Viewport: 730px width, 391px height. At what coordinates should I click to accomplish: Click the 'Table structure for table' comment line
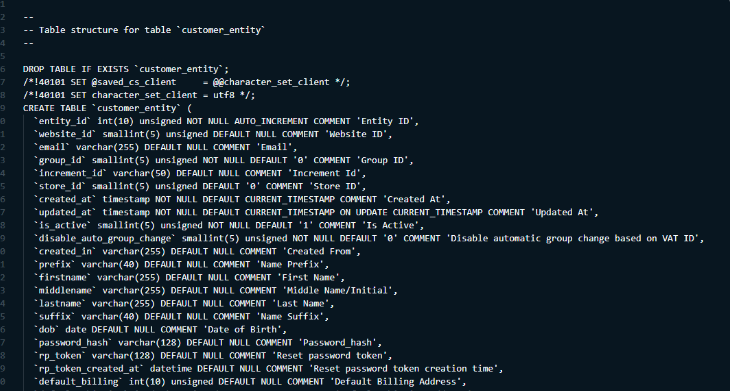point(144,30)
